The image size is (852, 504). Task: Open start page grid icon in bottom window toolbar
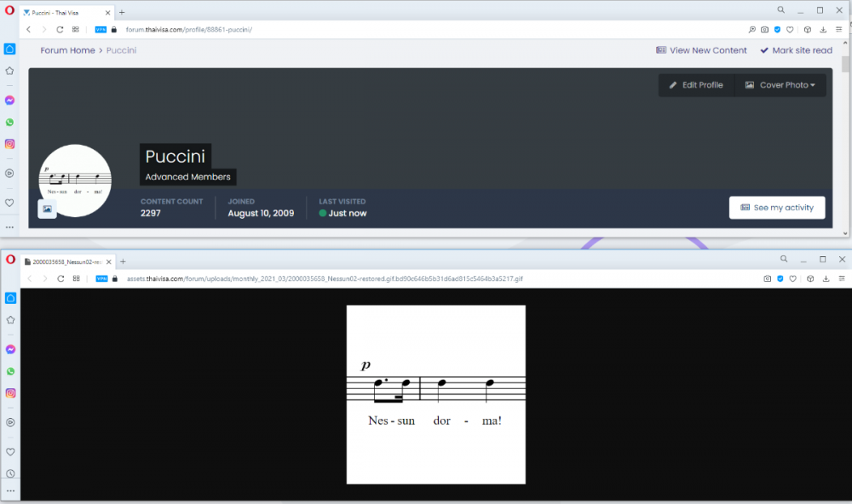coord(76,278)
